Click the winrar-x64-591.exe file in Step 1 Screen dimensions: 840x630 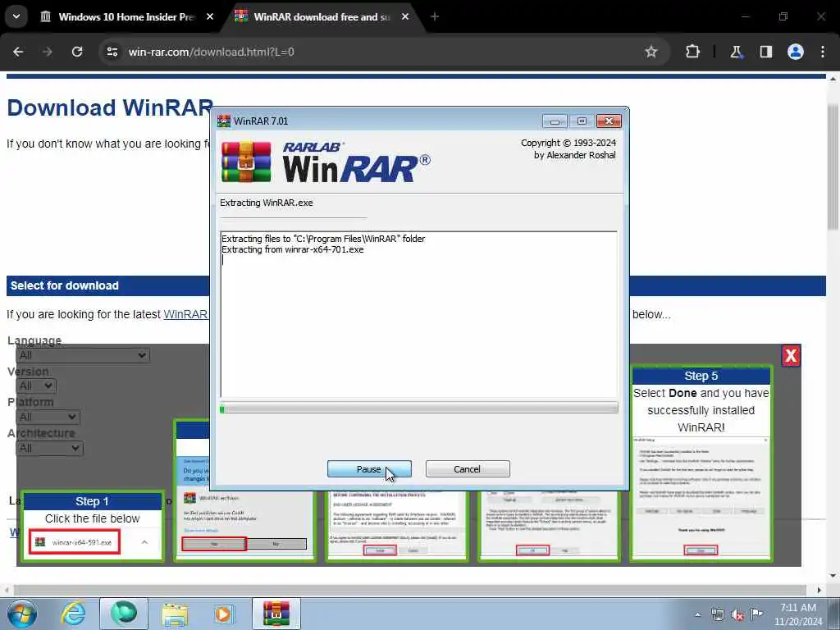pos(75,542)
